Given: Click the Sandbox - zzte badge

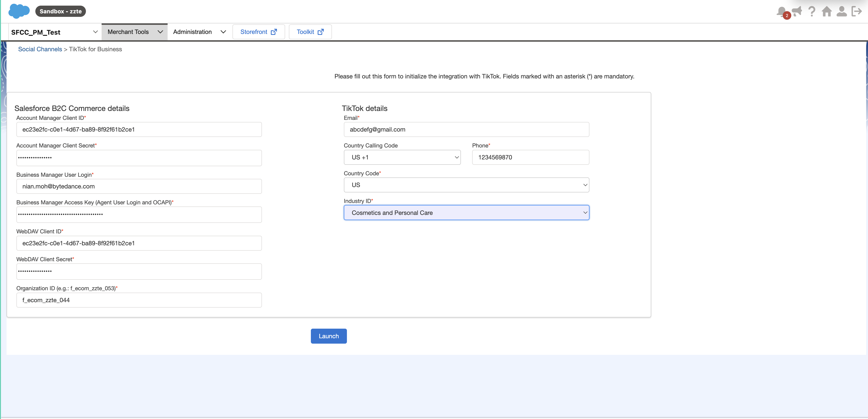Looking at the screenshot, I should (61, 11).
